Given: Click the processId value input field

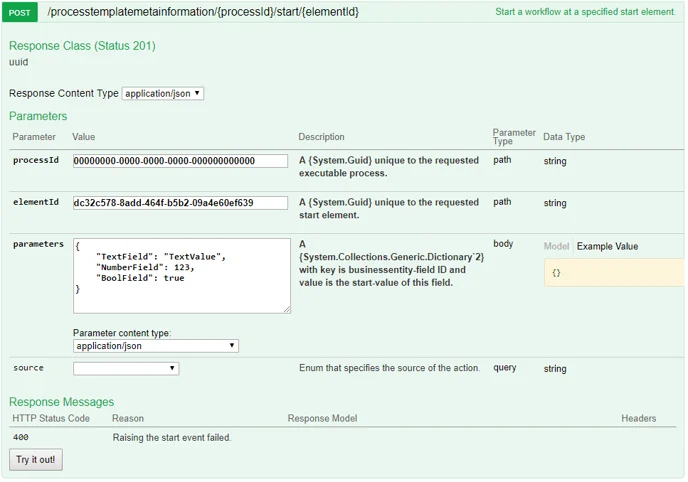Looking at the screenshot, I should pyautogui.click(x=180, y=161).
